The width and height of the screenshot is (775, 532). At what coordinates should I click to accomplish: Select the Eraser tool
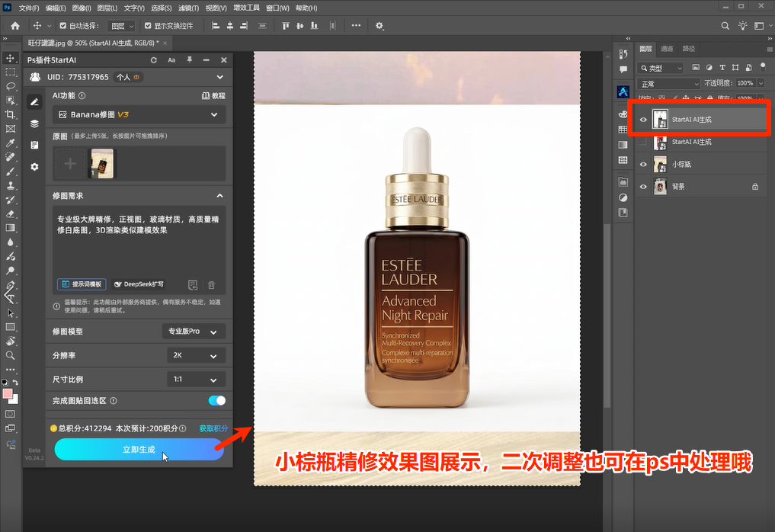tap(10, 214)
